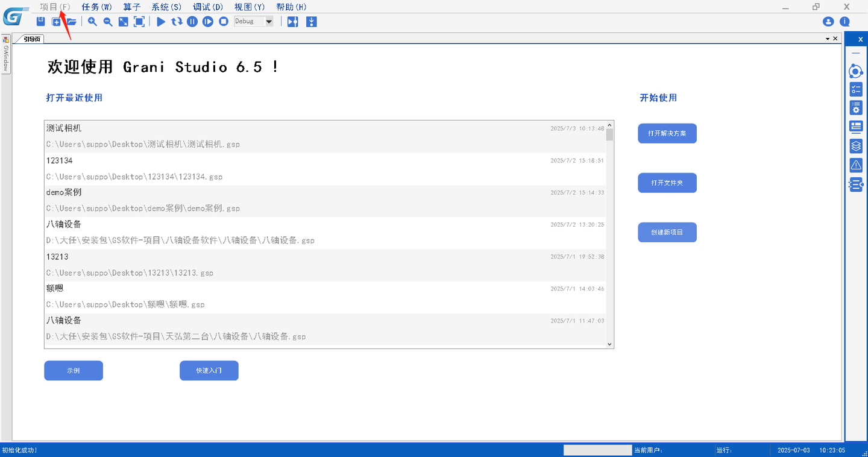This screenshot has width=868, height=457.
Task: Click the 2025-07-03 date in status bar
Action: pyautogui.click(x=794, y=450)
